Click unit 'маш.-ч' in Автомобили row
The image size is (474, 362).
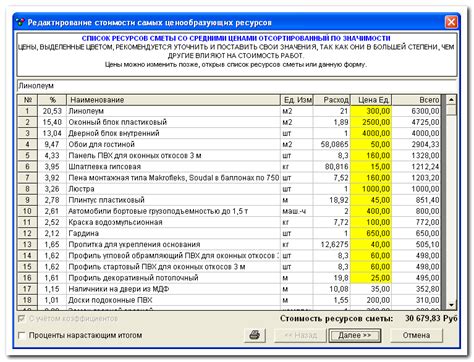pyautogui.click(x=297, y=211)
